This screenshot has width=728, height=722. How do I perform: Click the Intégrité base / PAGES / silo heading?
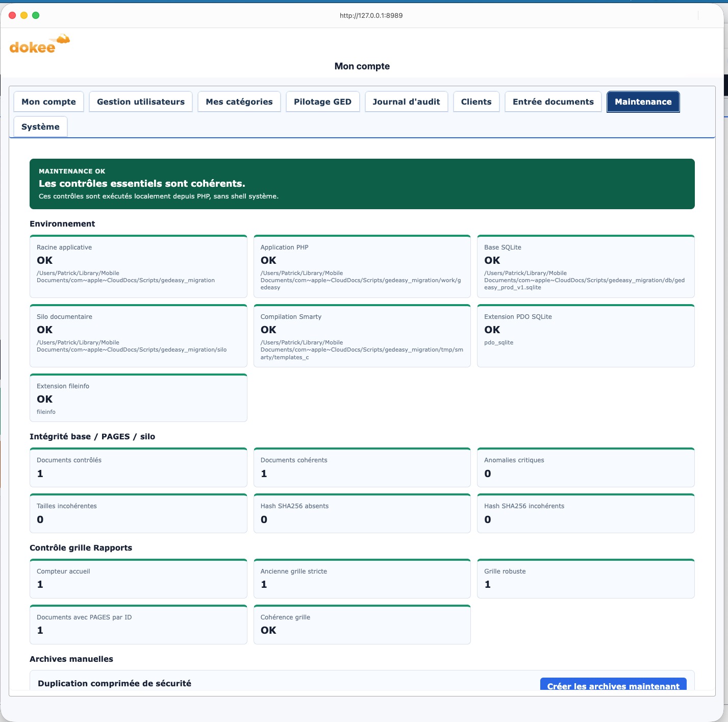click(92, 436)
